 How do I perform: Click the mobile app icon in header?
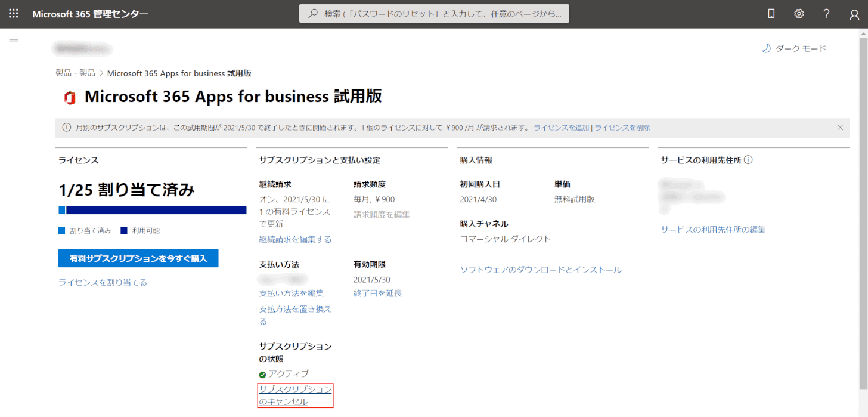(771, 14)
